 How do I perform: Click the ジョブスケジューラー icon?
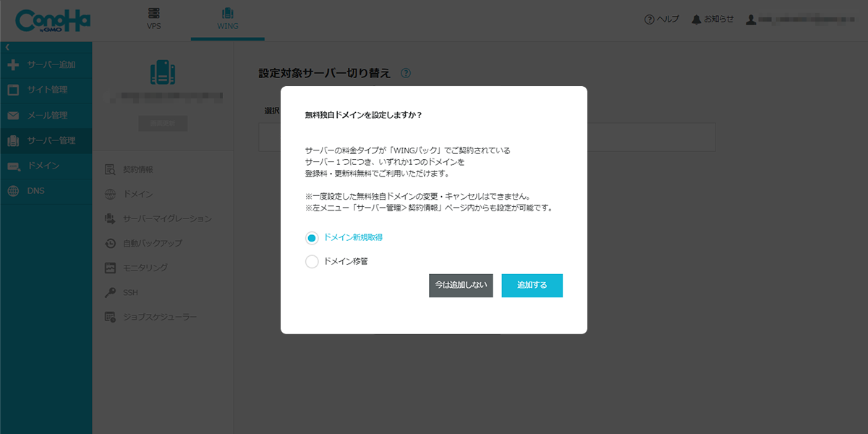coord(110,317)
